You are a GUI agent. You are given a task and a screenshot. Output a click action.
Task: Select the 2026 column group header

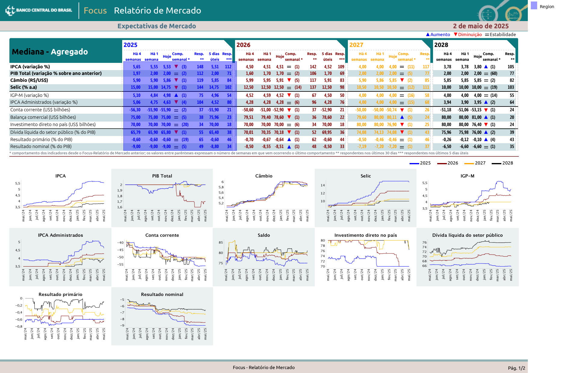pyautogui.click(x=243, y=45)
